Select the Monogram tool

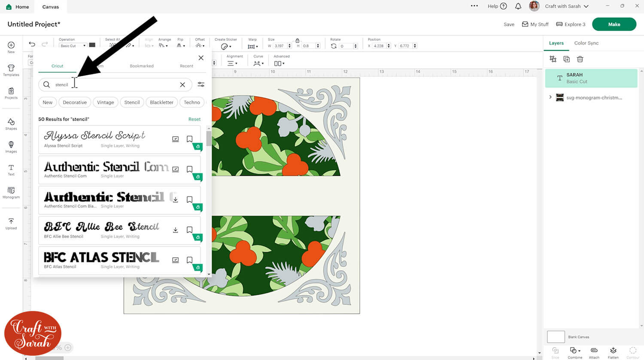pyautogui.click(x=11, y=193)
